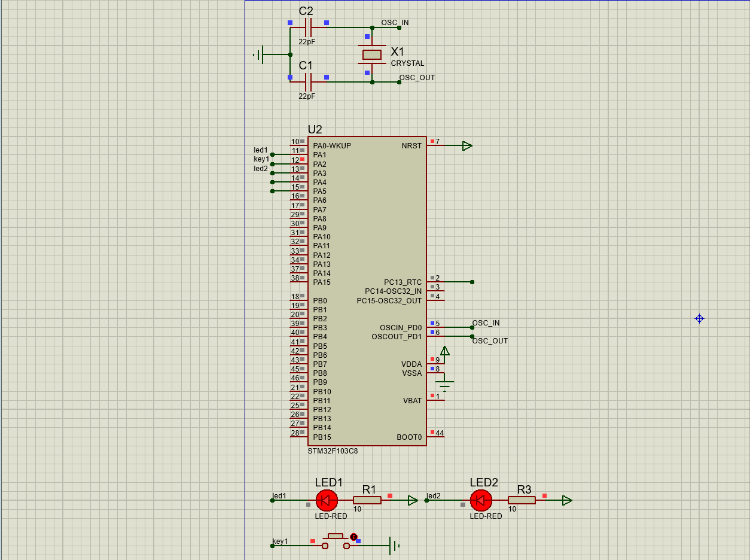Click the CRYSTAL value text

[x=407, y=63]
